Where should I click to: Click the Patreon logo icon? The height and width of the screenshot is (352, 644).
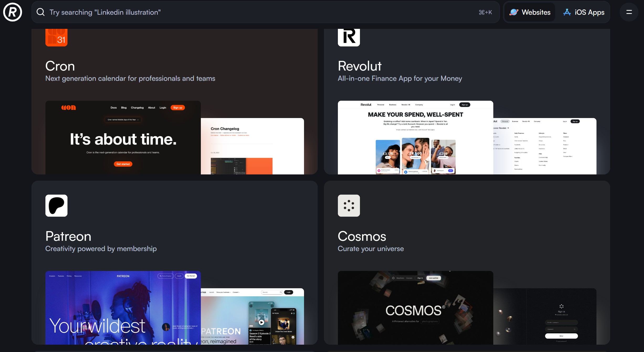(x=56, y=205)
